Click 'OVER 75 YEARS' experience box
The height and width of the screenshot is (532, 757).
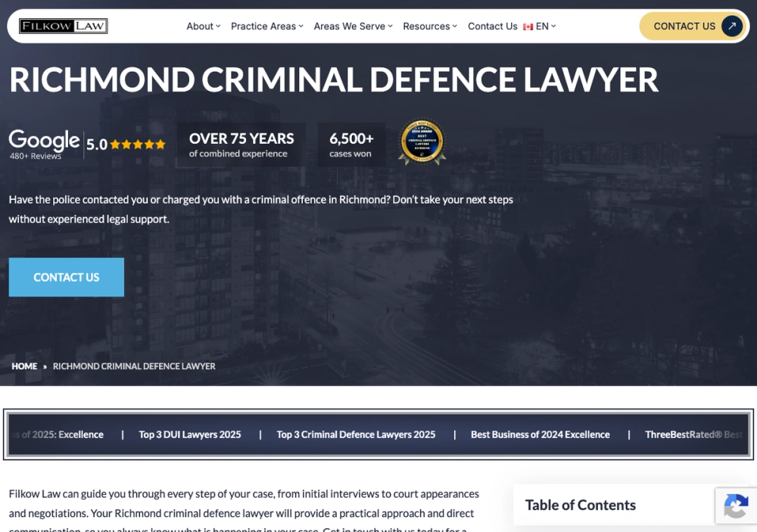(241, 145)
